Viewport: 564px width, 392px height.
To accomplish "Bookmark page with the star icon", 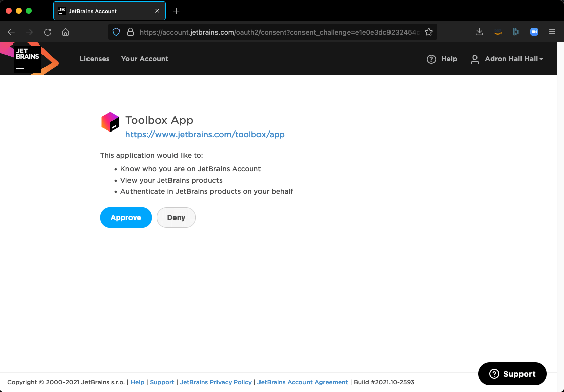I will point(429,32).
